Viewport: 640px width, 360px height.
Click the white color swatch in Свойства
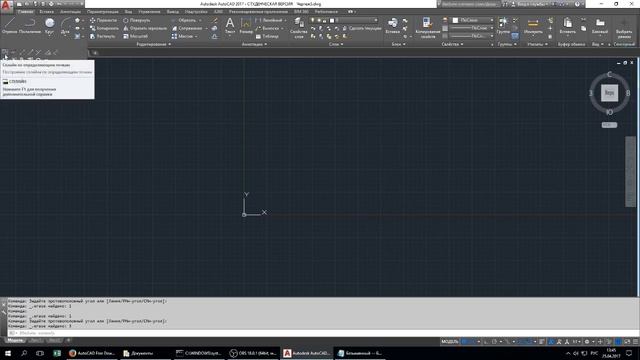pos(456,20)
